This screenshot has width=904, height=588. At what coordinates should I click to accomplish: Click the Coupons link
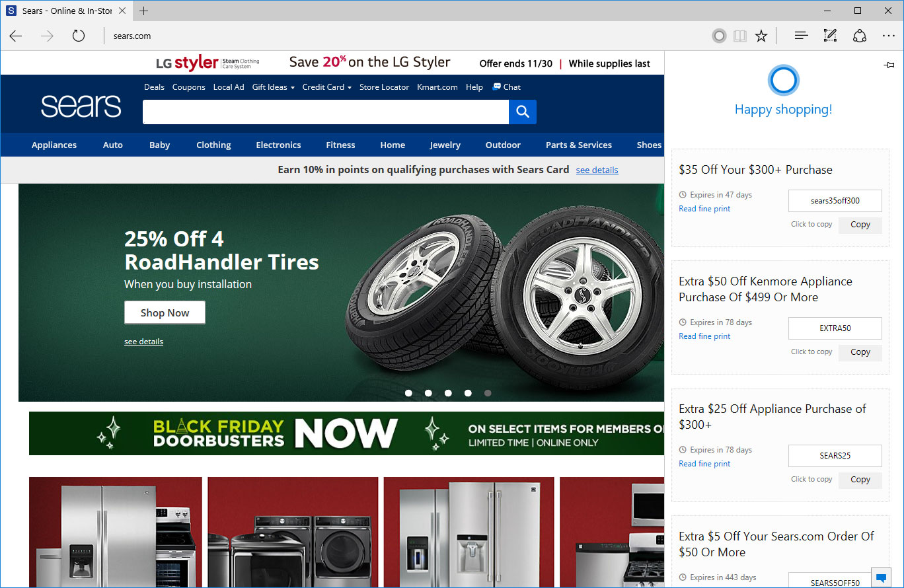(x=189, y=87)
